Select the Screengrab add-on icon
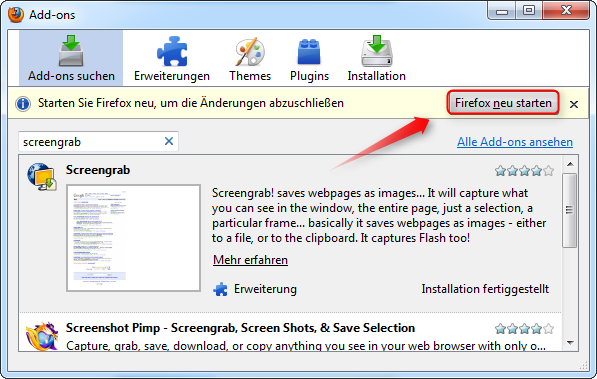597x379 pixels. pos(42,177)
